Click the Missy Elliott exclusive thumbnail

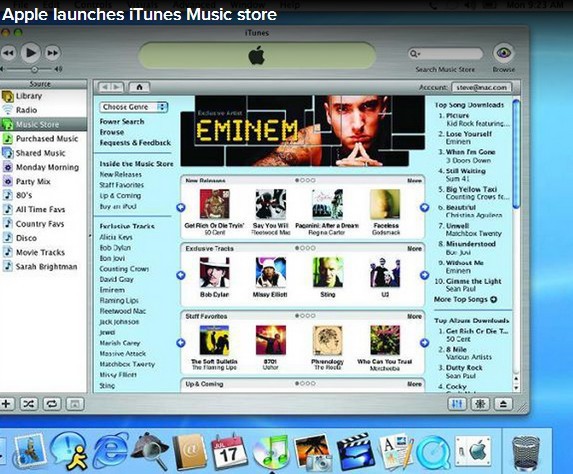click(271, 272)
